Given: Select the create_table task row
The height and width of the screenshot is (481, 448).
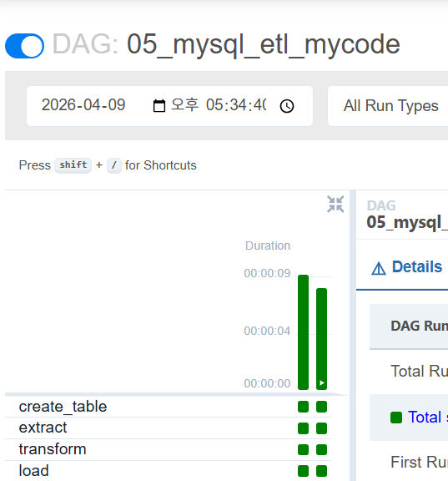Looking at the screenshot, I should (168, 407).
